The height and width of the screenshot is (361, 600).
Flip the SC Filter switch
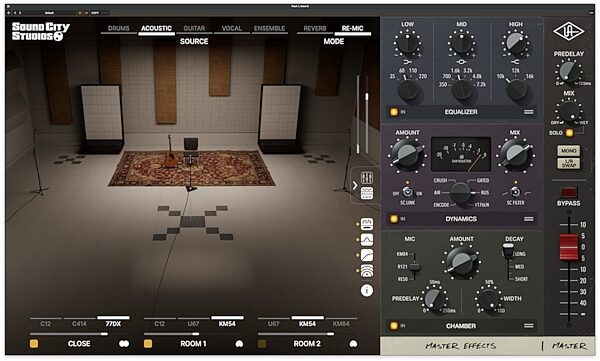click(x=515, y=192)
